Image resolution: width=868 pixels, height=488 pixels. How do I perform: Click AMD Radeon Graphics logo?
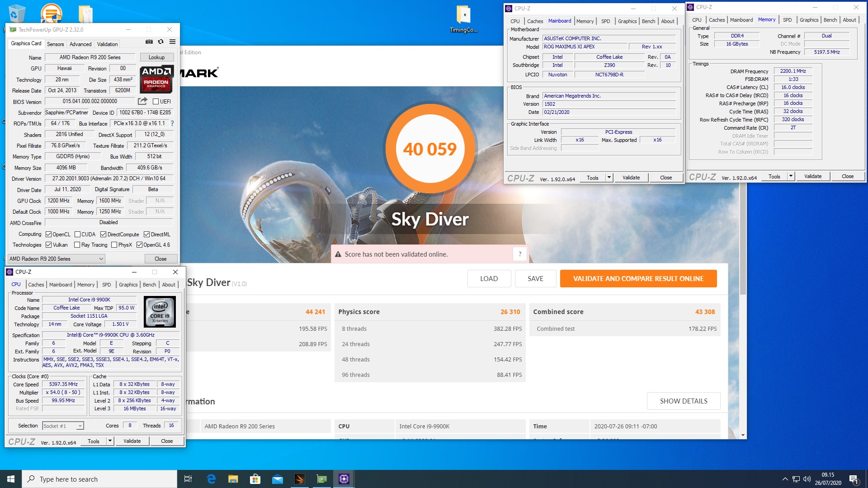(156, 79)
